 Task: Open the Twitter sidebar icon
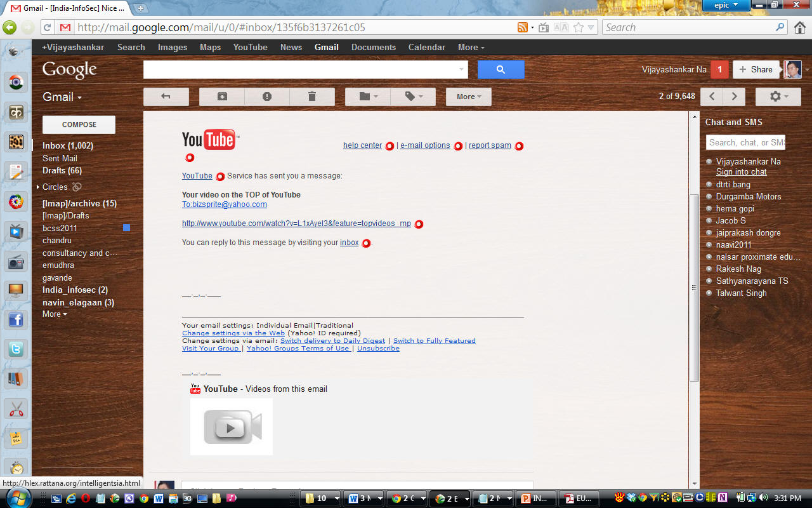tap(16, 349)
